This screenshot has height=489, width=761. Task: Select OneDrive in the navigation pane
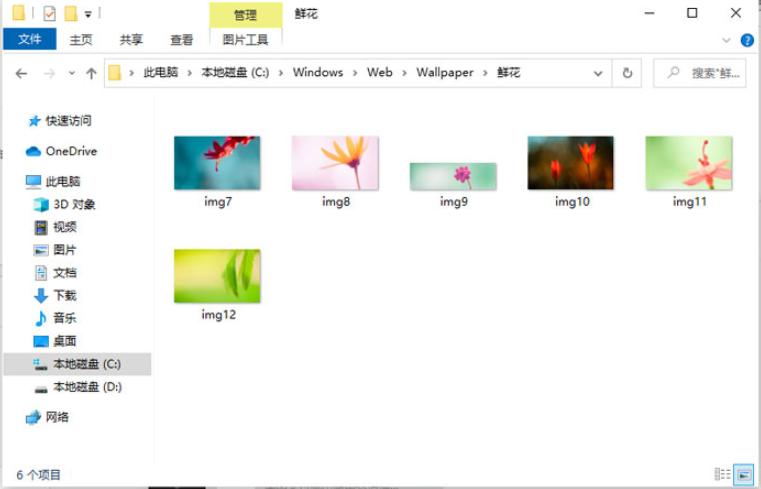tap(71, 151)
